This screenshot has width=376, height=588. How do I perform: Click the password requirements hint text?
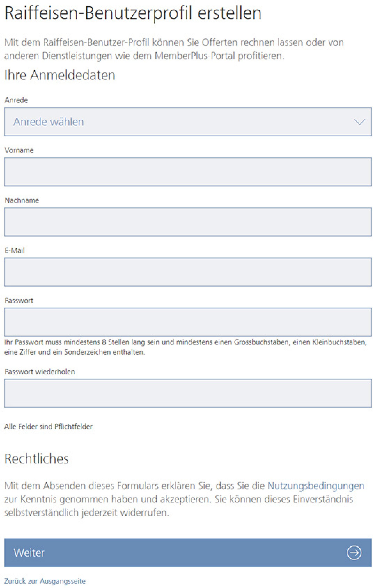click(x=185, y=347)
